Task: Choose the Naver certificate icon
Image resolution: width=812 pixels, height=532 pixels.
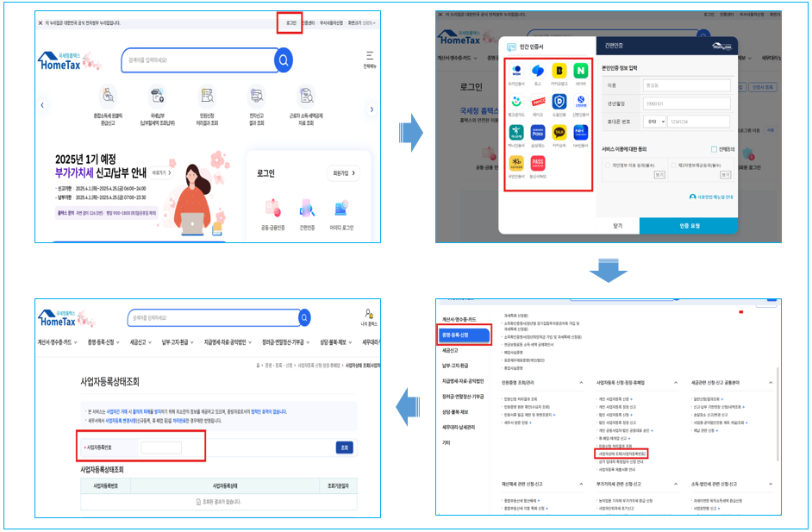Action: click(580, 71)
